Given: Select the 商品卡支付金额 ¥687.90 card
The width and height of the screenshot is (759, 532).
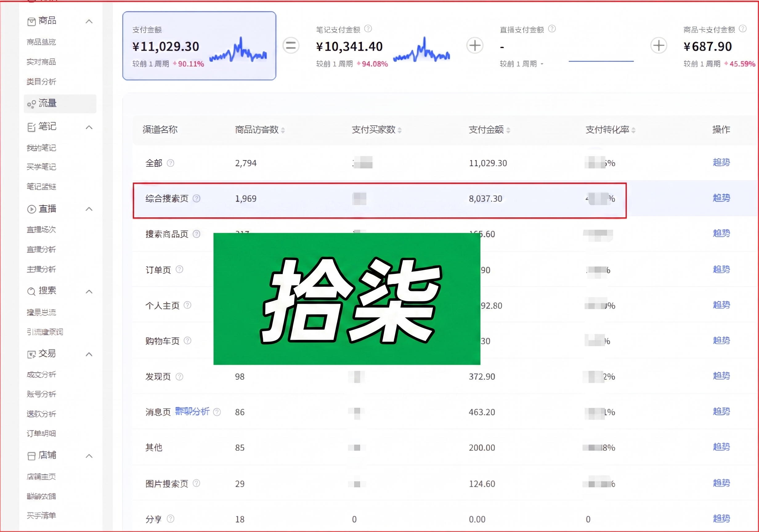Looking at the screenshot, I should point(719,46).
